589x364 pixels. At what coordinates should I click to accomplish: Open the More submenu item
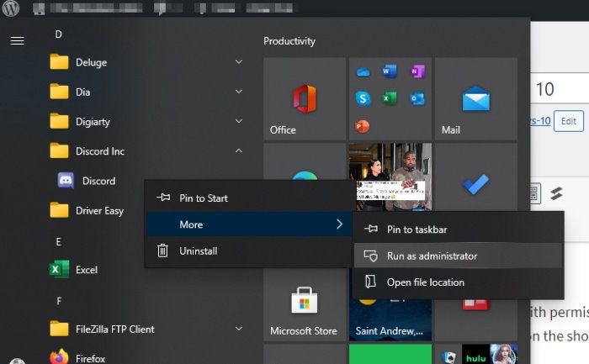[x=249, y=224]
